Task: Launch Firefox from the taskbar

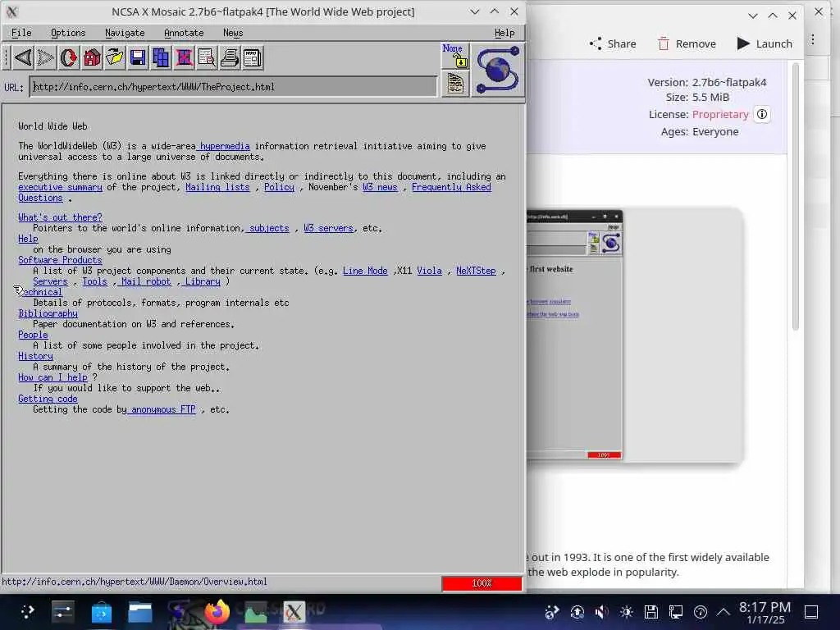Action: point(217,612)
